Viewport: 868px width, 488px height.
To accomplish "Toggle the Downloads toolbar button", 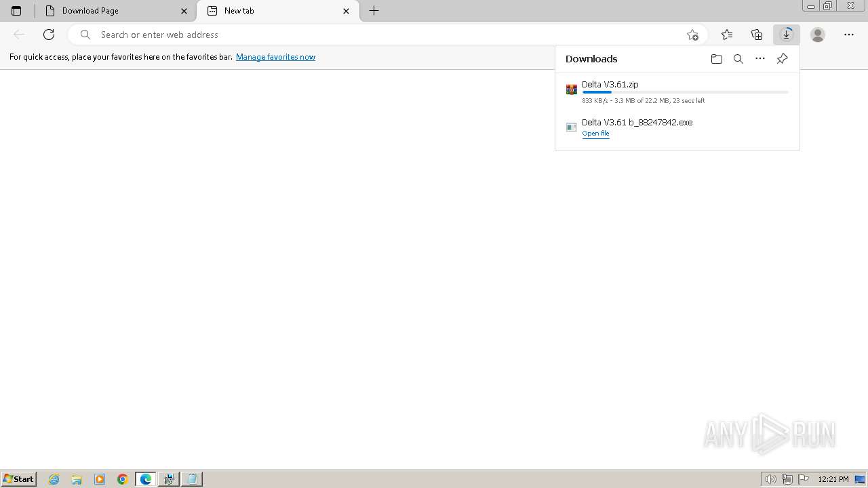I will click(787, 35).
